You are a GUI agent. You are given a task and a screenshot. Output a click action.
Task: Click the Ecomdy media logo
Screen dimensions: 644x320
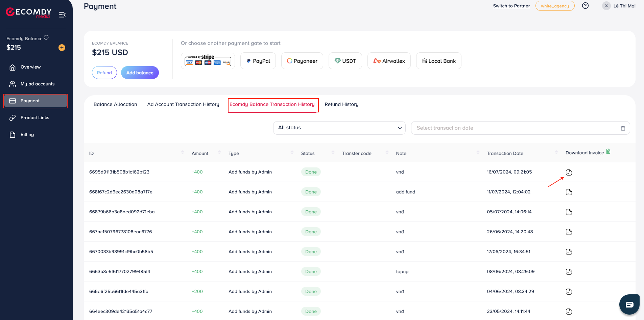click(29, 13)
